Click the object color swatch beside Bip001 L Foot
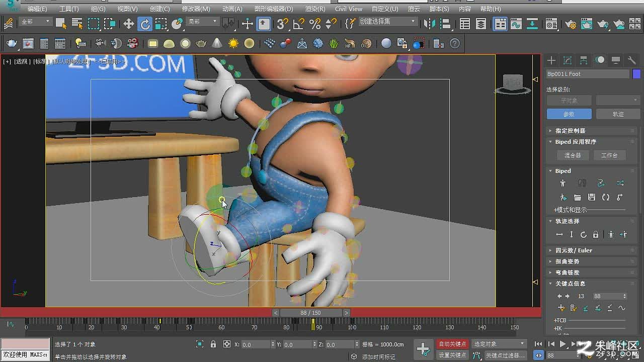The height and width of the screenshot is (362, 644). [x=636, y=74]
